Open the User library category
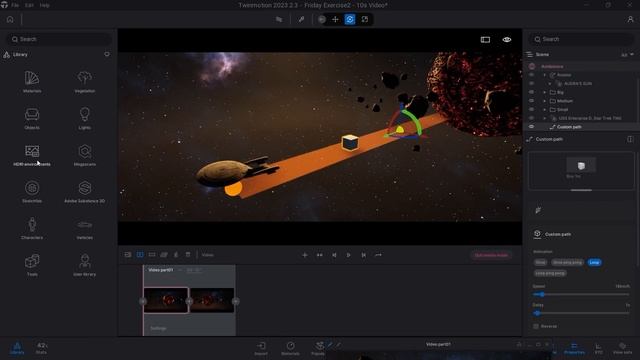The height and width of the screenshot is (360, 640). [x=84, y=265]
